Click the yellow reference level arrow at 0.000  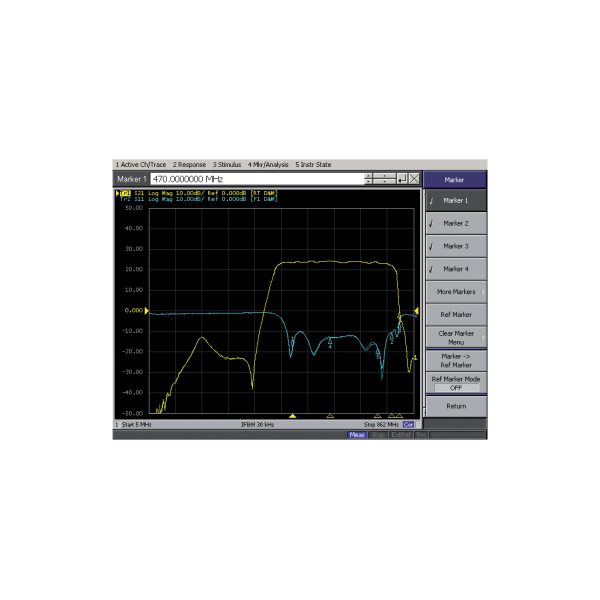(146, 311)
